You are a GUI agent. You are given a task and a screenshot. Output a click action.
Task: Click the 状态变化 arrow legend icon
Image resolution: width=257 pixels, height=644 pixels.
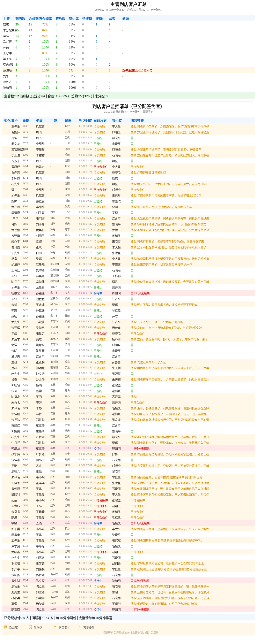55,627
